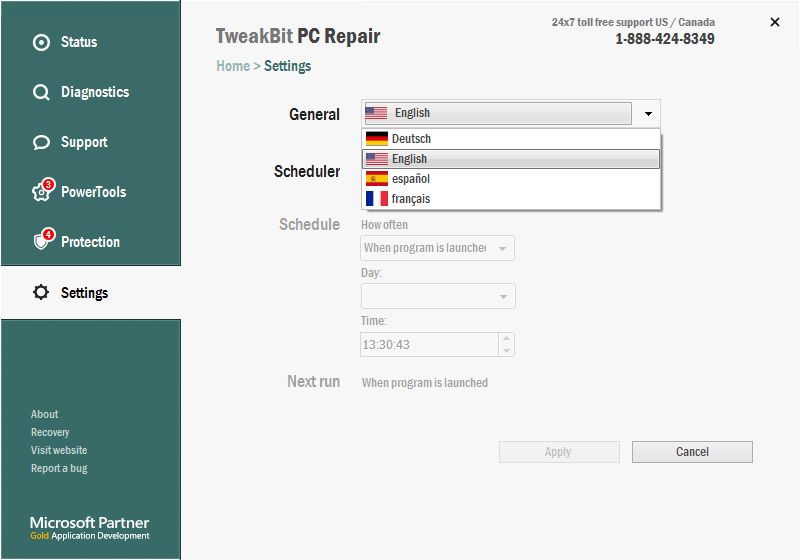Choose français from language list
800x560 pixels.
(511, 198)
